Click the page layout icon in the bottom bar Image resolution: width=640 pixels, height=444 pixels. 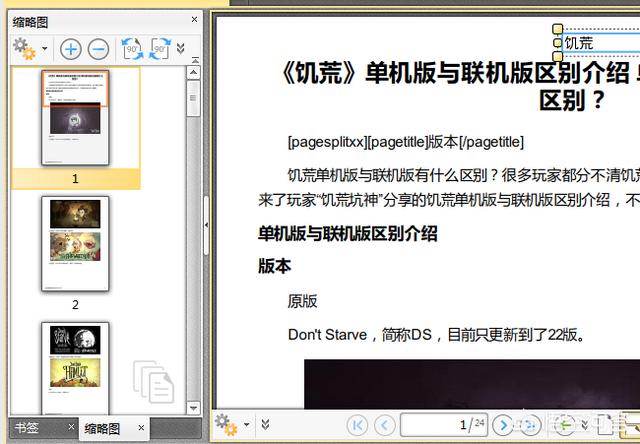[605, 425]
